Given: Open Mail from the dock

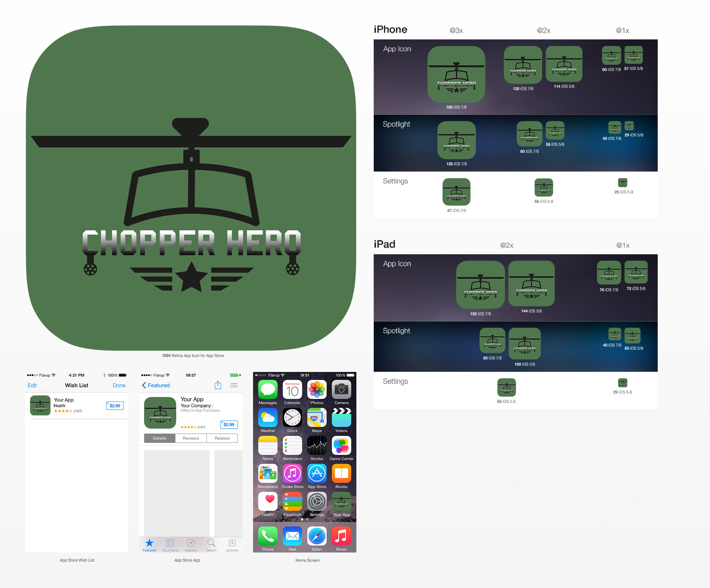Looking at the screenshot, I should 292,537.
